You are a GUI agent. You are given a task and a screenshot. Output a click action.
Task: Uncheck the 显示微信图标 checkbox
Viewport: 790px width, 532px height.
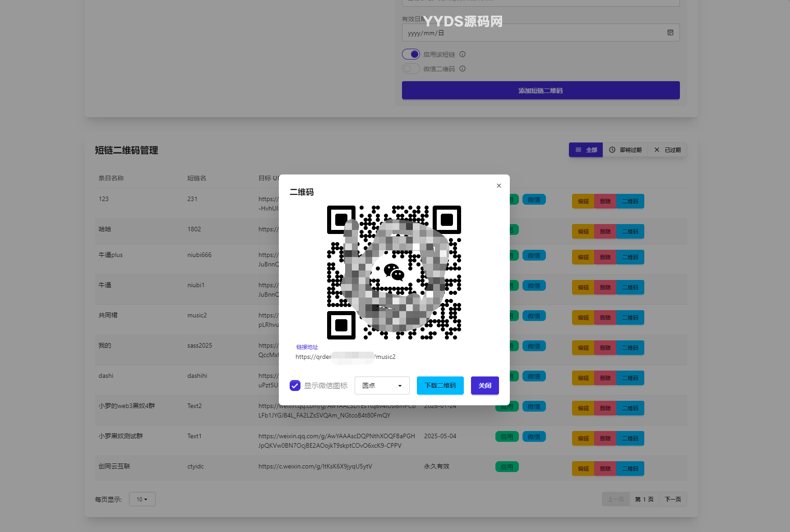(295, 385)
